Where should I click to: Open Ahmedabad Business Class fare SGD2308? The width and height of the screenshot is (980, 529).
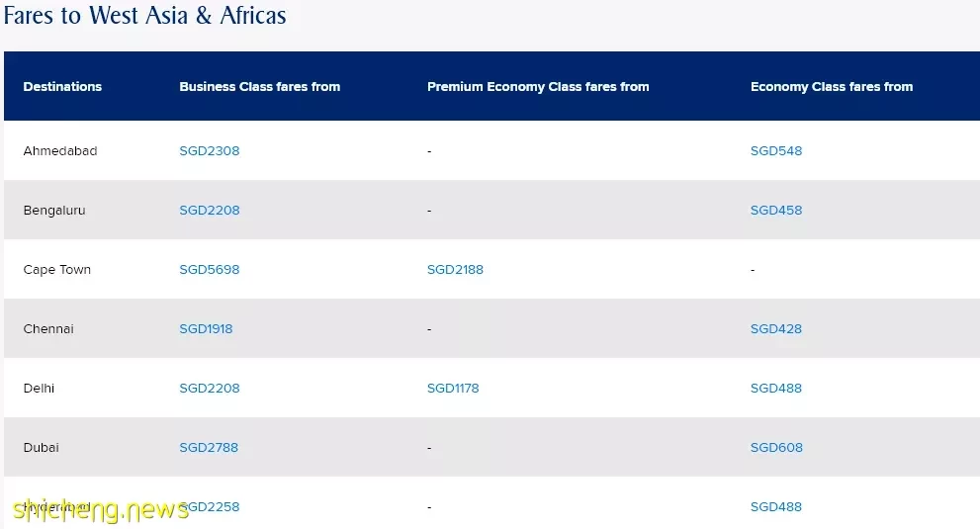(210, 150)
